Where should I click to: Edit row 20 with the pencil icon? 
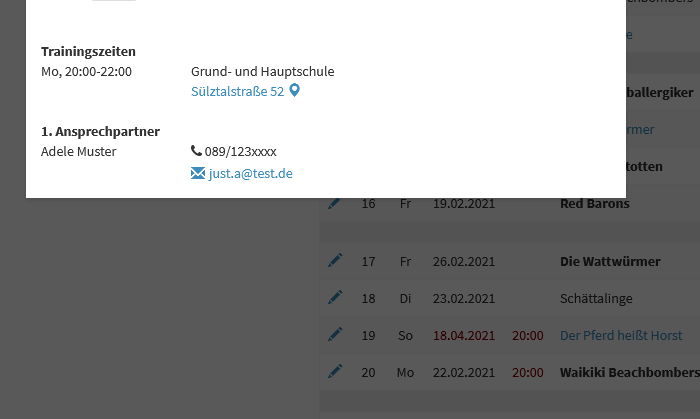pyautogui.click(x=335, y=371)
